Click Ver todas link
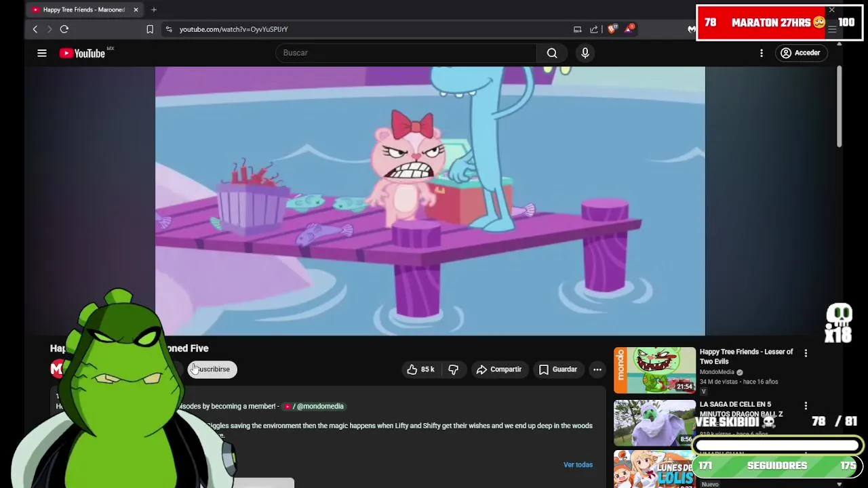The height and width of the screenshot is (488, 868). [x=578, y=465]
